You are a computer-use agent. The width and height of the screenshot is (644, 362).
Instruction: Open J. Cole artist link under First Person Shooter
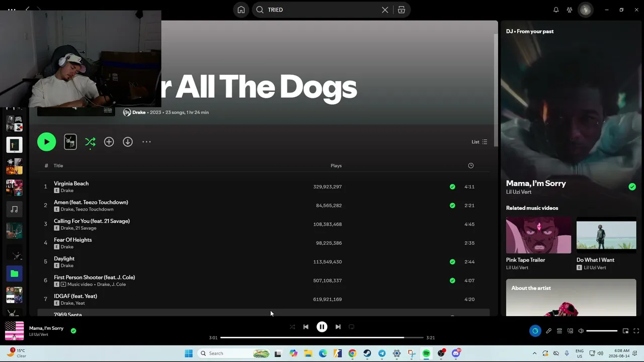tap(119, 284)
